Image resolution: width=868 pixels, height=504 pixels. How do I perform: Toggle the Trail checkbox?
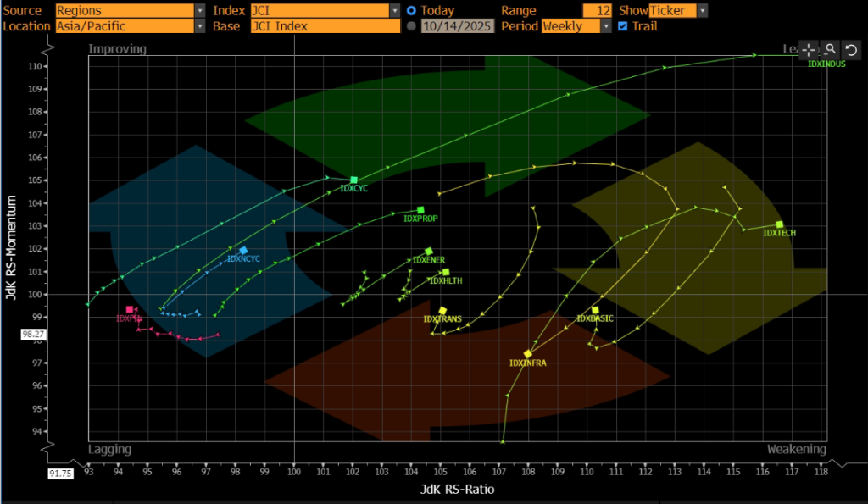(x=624, y=26)
